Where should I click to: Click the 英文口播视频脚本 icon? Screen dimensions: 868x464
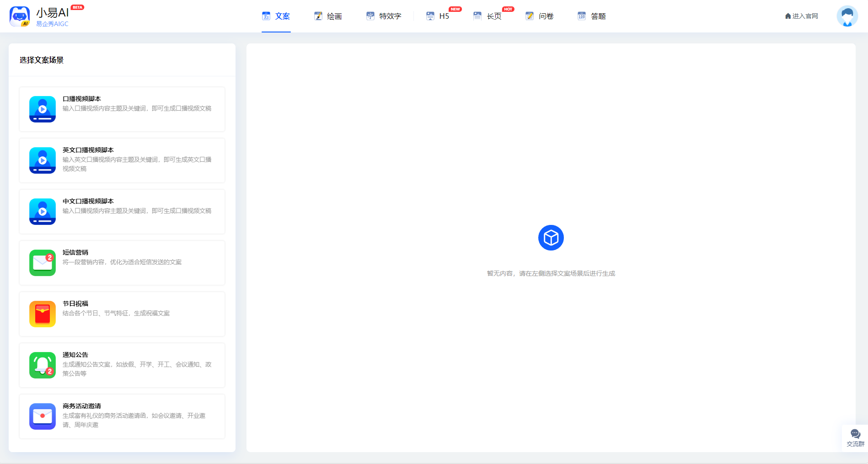(43, 160)
